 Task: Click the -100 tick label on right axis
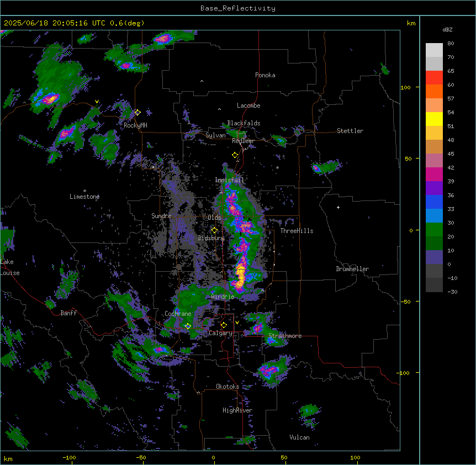point(404,373)
